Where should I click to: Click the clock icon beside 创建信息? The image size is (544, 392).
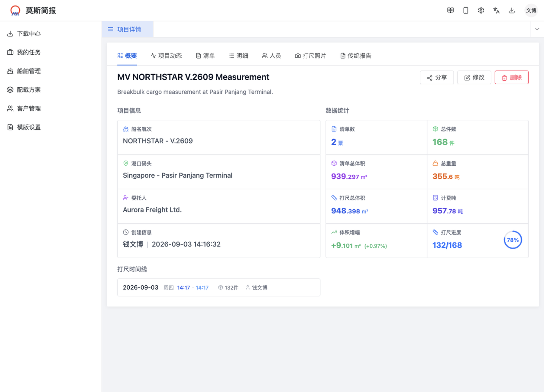126,232
